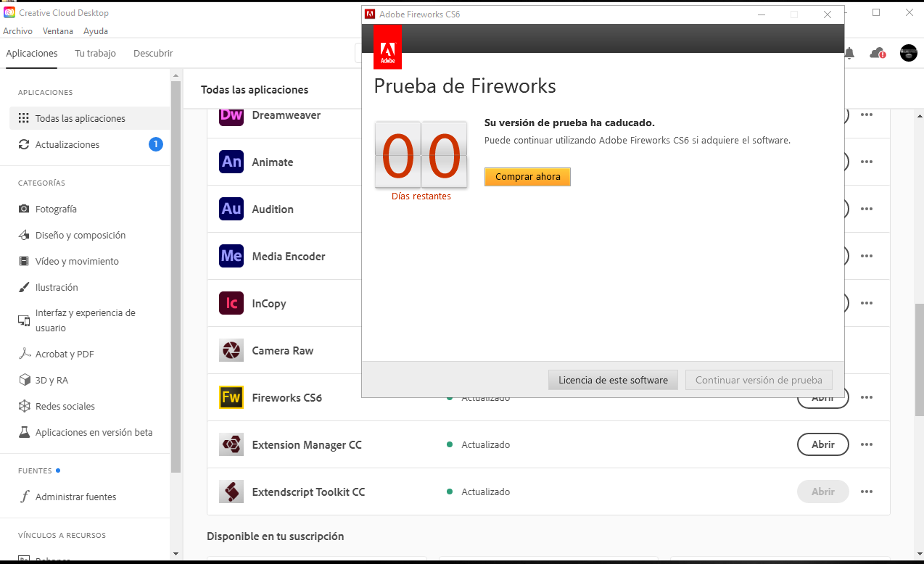Click Actualizado status of Extension Manager CC

(485, 444)
